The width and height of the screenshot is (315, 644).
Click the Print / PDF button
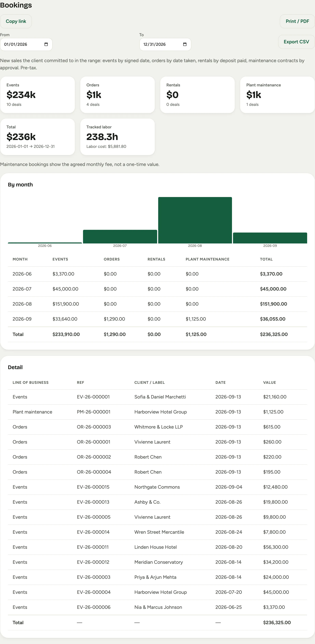coord(297,21)
